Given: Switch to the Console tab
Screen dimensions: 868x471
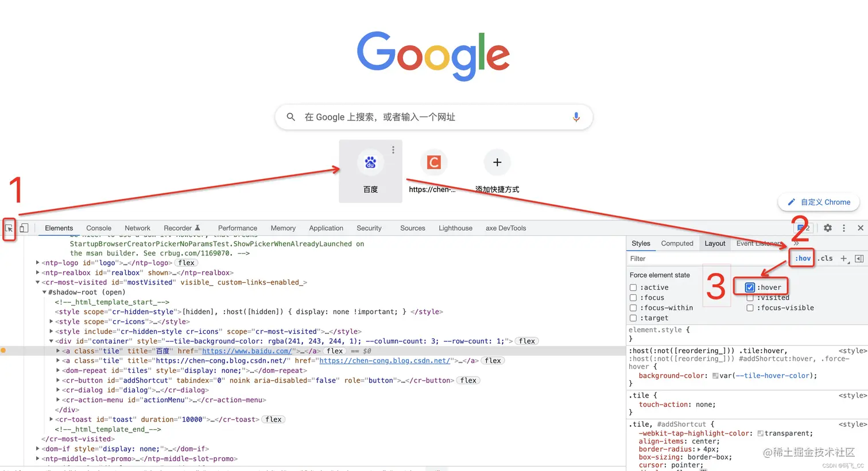Looking at the screenshot, I should pos(99,228).
